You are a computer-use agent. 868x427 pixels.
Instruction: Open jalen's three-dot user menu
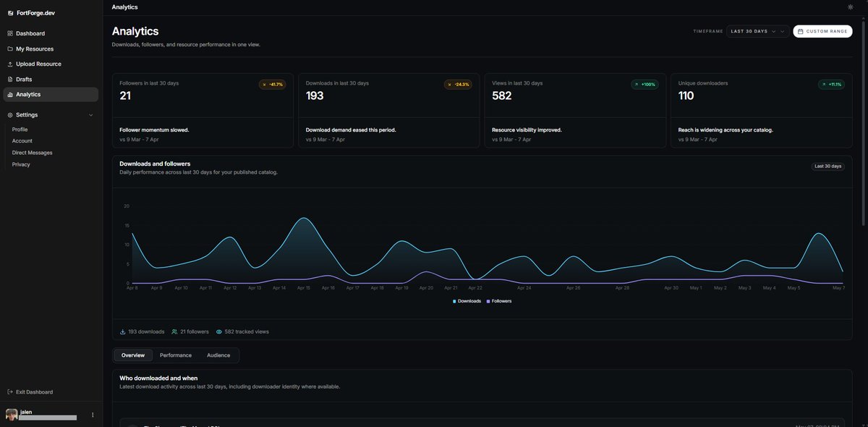93,415
